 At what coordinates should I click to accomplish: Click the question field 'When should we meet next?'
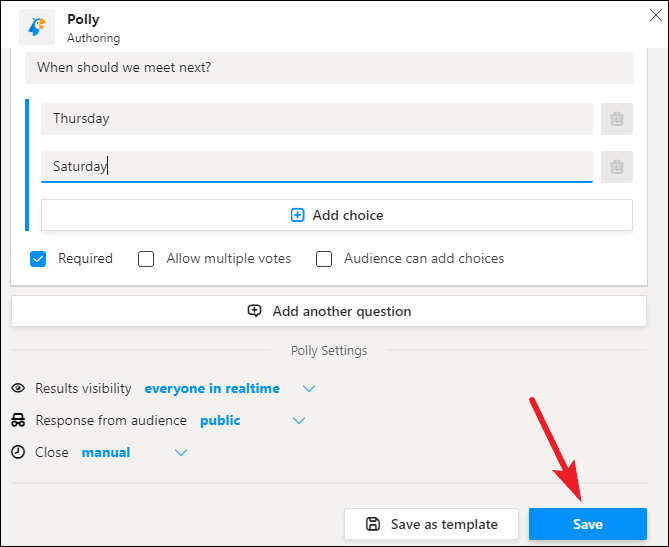(329, 68)
